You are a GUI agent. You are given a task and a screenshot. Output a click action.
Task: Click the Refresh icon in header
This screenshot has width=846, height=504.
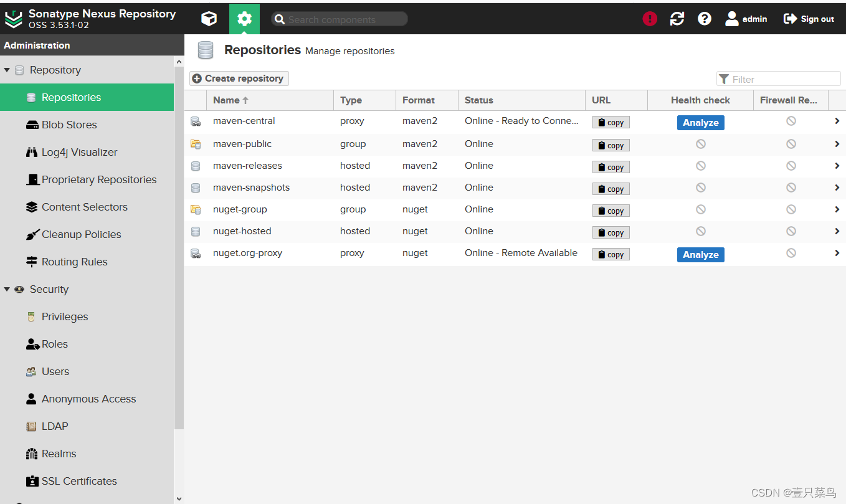(x=677, y=19)
